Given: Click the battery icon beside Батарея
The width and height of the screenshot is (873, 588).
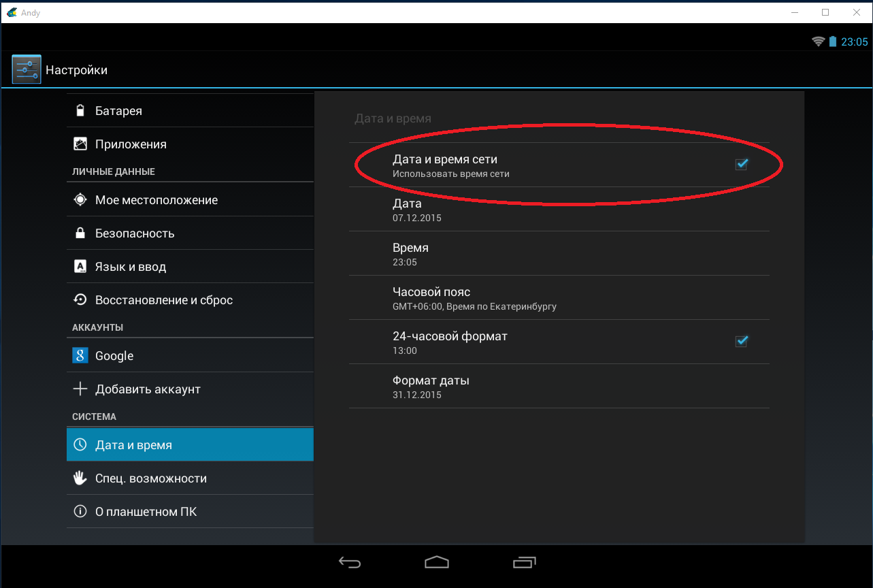Looking at the screenshot, I should [x=80, y=110].
